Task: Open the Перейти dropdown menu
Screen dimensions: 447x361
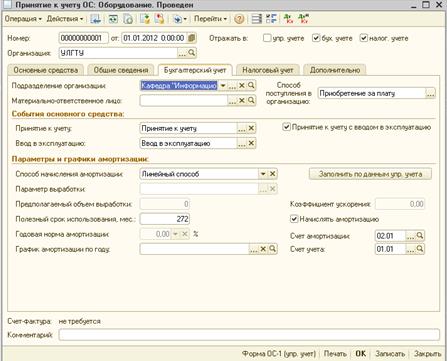Action: pos(210,19)
